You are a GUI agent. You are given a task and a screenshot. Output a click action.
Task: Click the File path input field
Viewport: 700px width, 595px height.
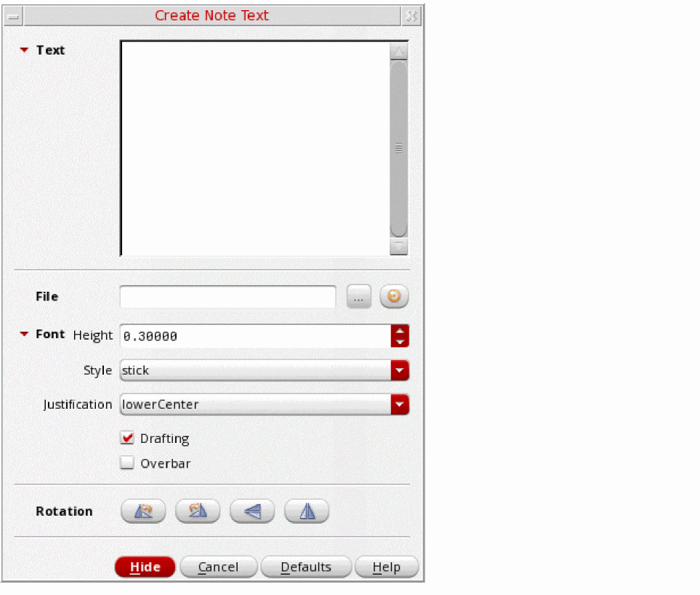coord(228,297)
